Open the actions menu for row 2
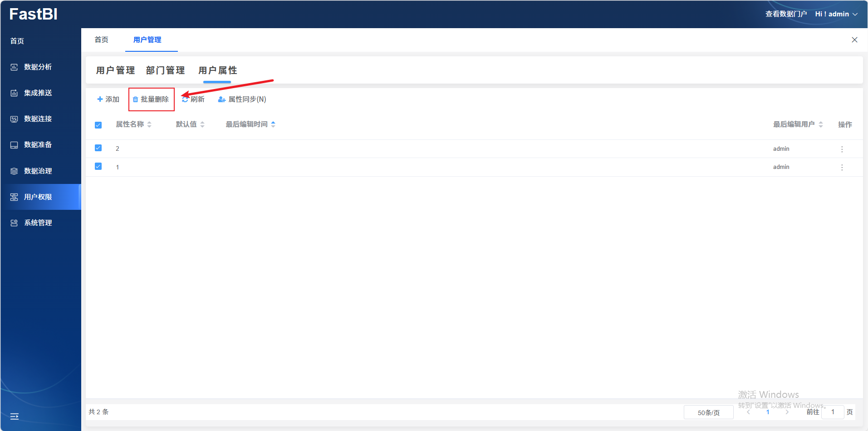 tap(842, 149)
